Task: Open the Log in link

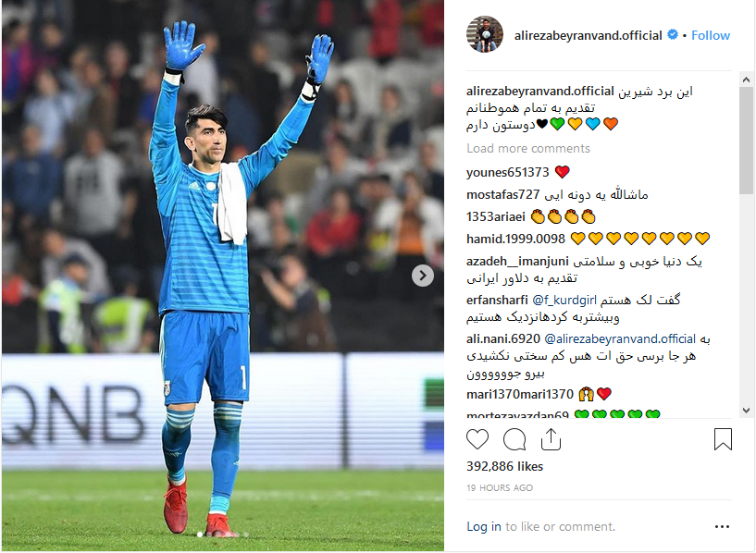Action: tap(484, 526)
